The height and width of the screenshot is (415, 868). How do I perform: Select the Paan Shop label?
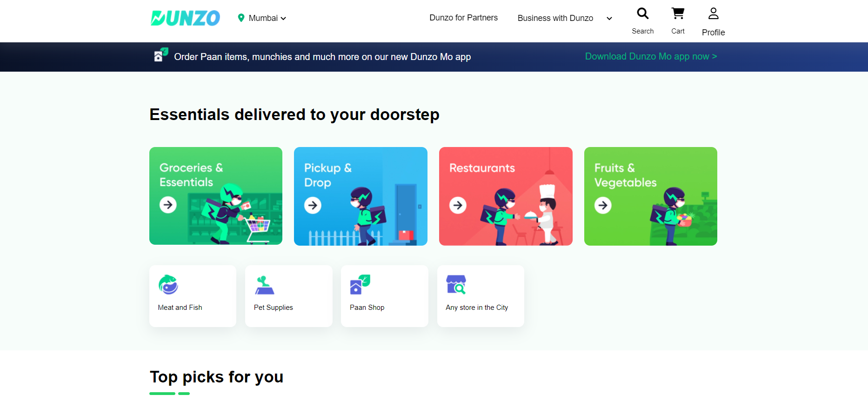tap(367, 308)
